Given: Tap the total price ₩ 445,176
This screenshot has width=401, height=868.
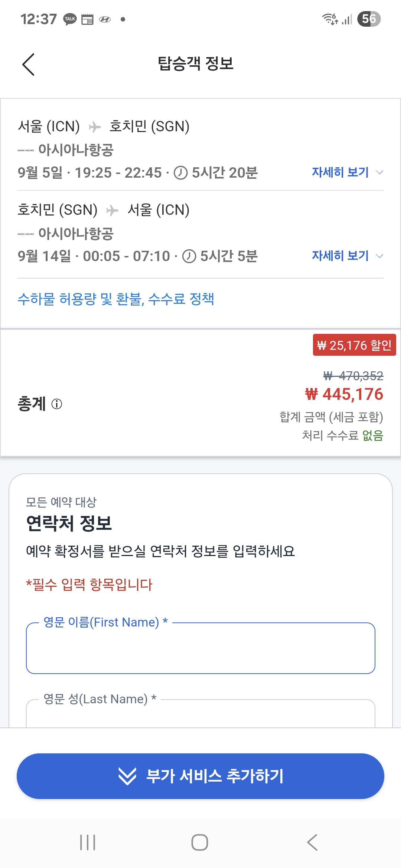Looking at the screenshot, I should [x=344, y=394].
